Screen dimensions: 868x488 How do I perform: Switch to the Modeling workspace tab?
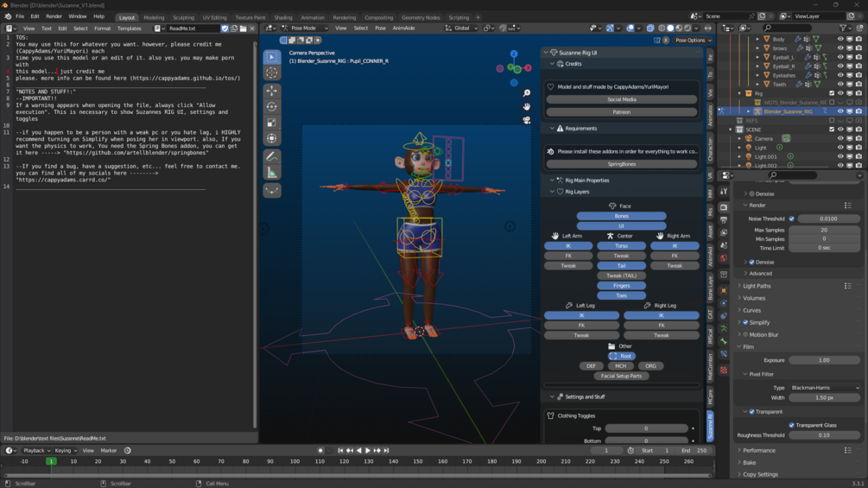[x=154, y=17]
